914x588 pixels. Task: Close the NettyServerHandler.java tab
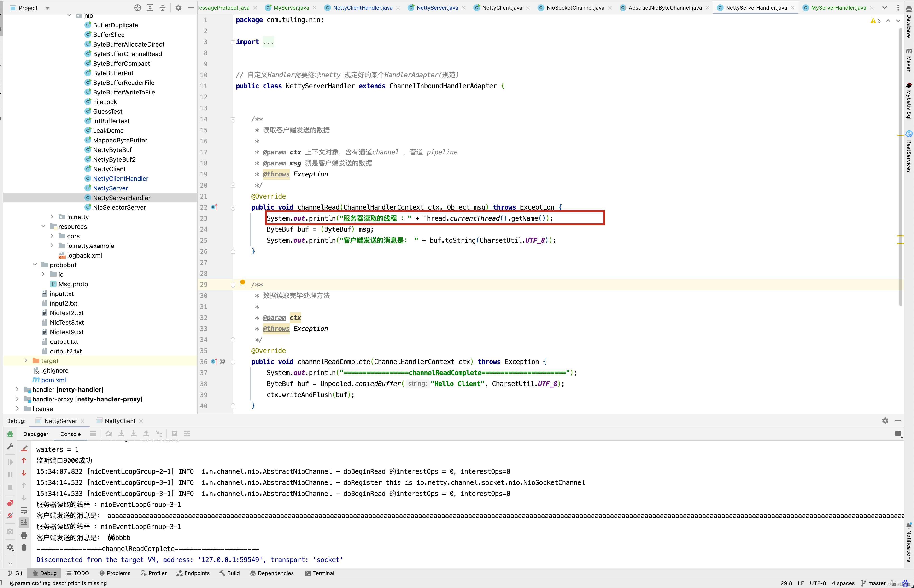pos(793,8)
